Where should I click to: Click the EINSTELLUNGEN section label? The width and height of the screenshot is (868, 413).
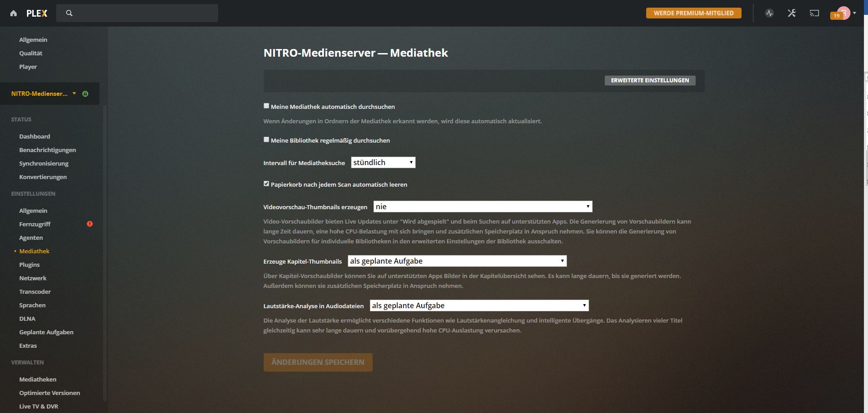33,193
